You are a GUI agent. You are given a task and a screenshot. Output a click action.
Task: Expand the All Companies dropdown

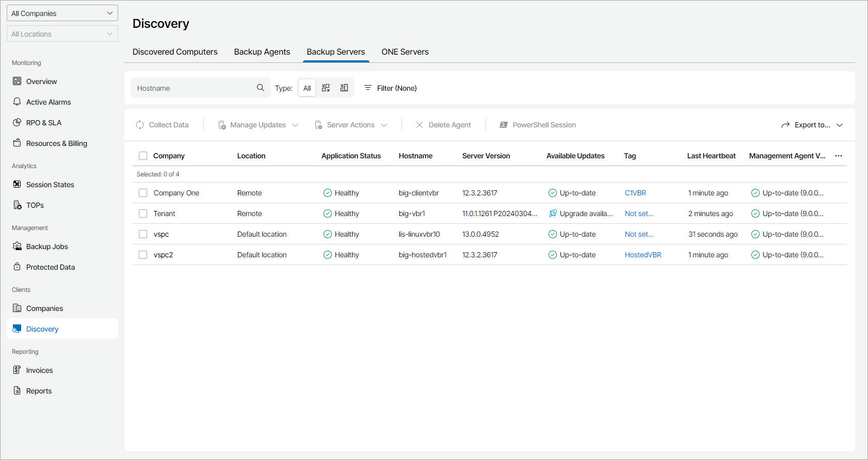point(62,13)
